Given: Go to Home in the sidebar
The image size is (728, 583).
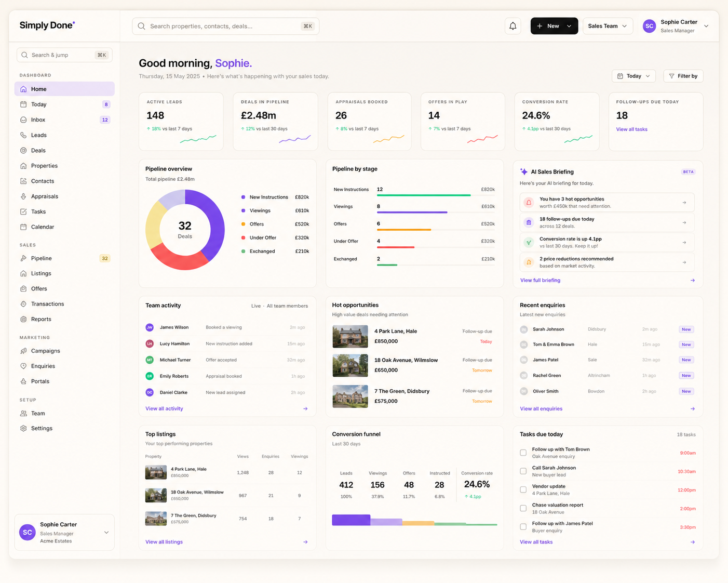Looking at the screenshot, I should pos(64,89).
